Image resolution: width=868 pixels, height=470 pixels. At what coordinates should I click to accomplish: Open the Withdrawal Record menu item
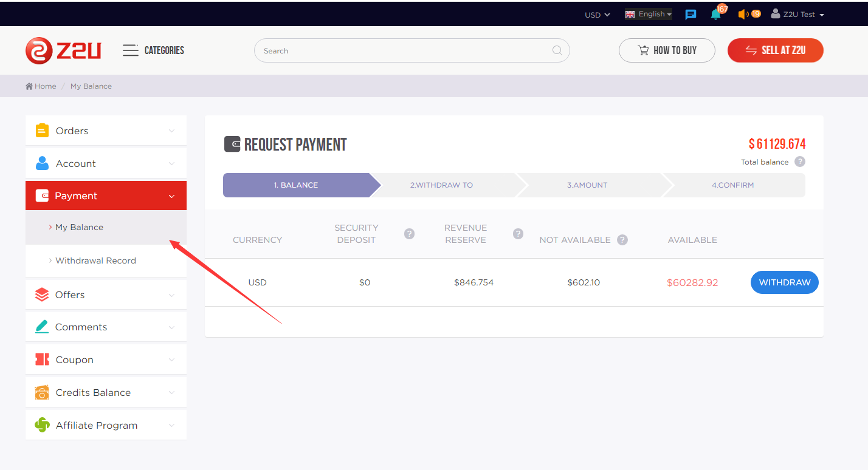95,261
